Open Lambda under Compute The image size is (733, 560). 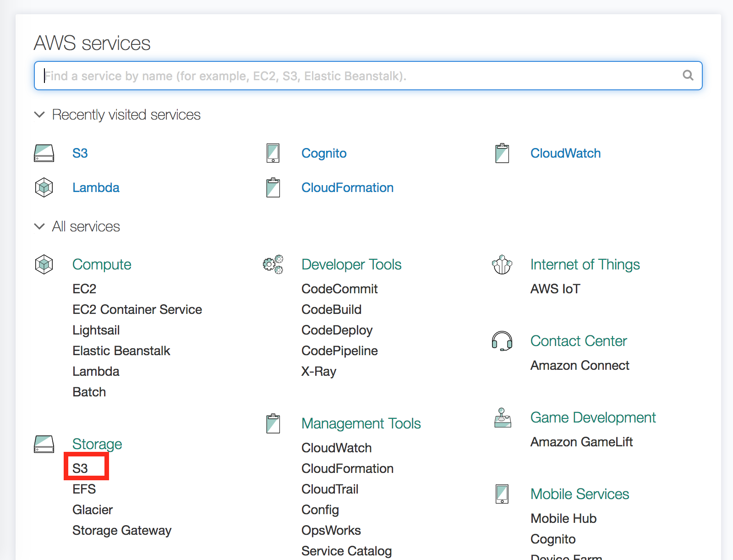[96, 371]
